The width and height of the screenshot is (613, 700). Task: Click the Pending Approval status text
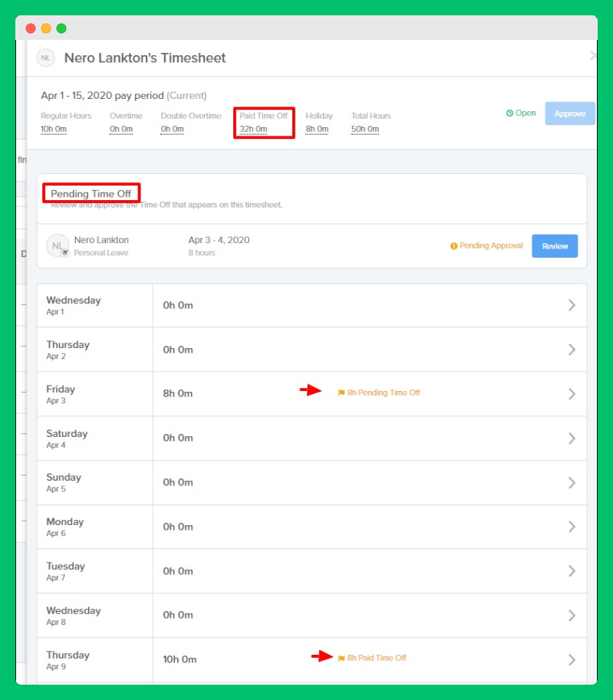tap(491, 245)
